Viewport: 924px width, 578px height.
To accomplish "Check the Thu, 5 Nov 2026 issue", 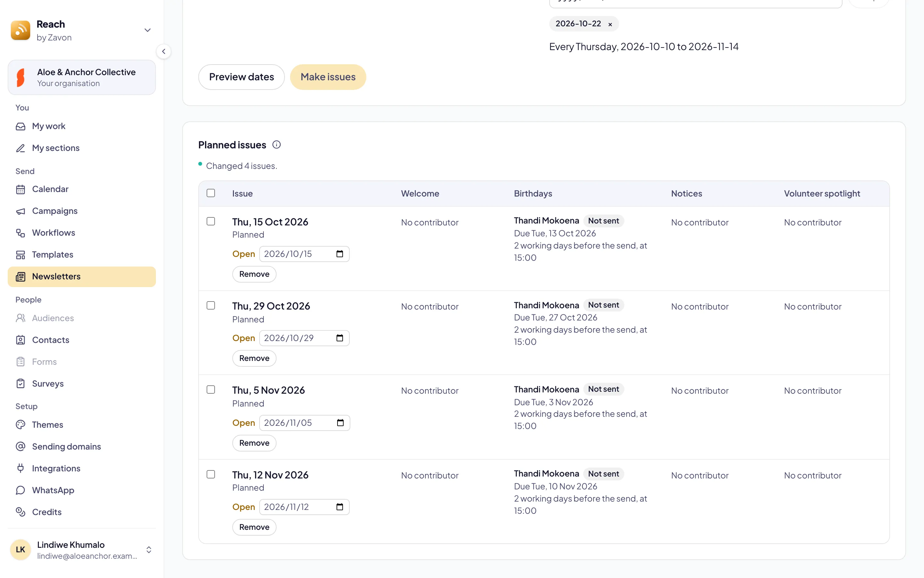I will coord(211,390).
